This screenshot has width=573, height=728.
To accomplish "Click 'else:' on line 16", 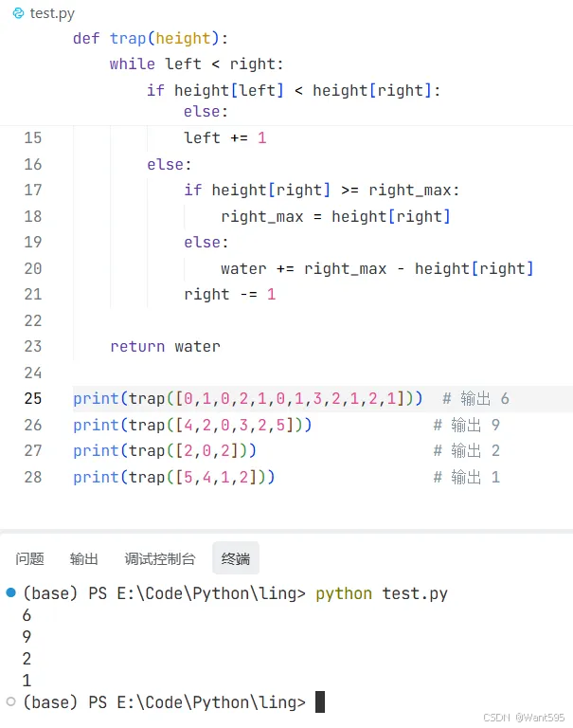I will [x=169, y=164].
